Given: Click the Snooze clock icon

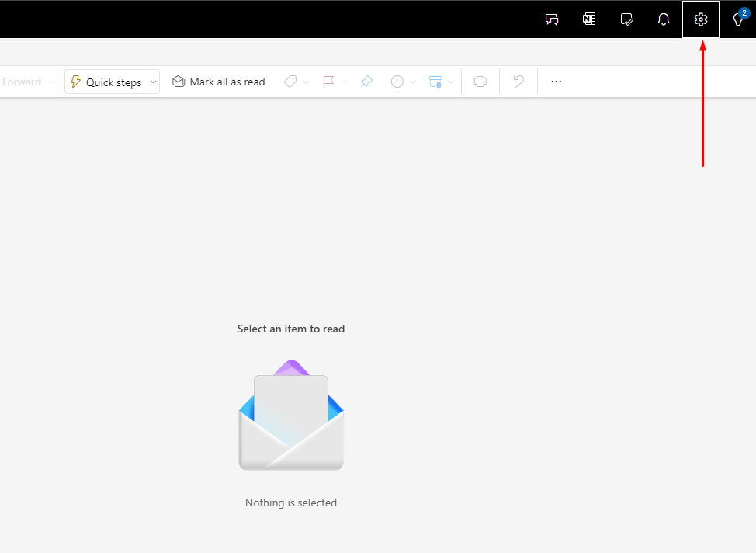Looking at the screenshot, I should [x=397, y=82].
